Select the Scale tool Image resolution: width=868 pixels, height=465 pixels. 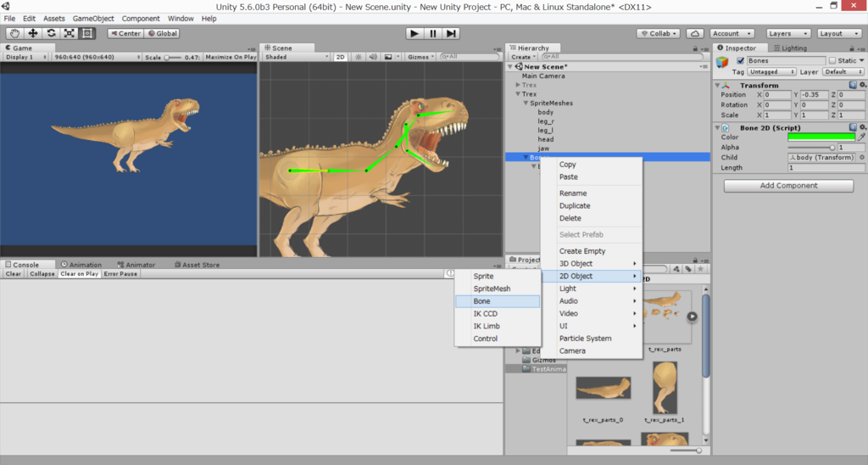coord(70,33)
